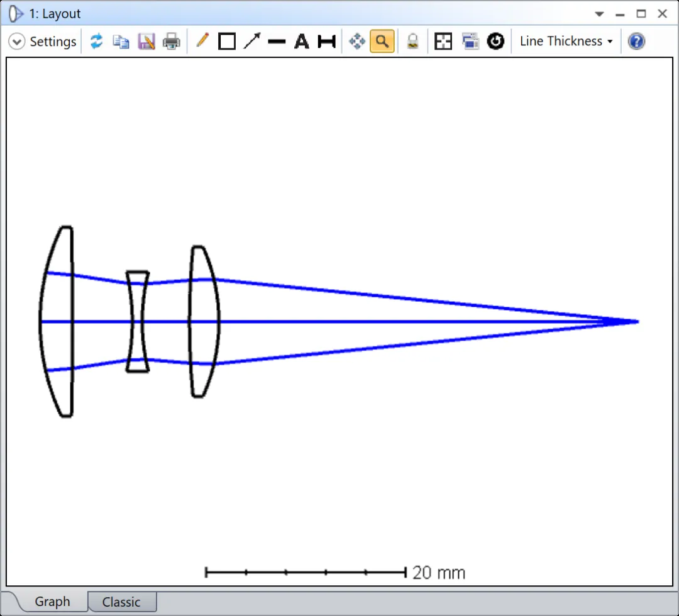679x616 pixels.
Task: Click the reset circular arrow icon
Action: pyautogui.click(x=496, y=41)
